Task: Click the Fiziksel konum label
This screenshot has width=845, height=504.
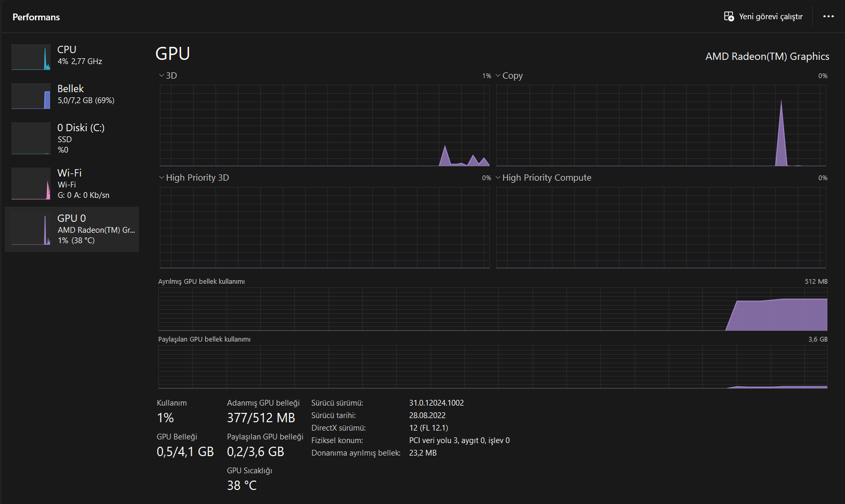Action: click(337, 440)
